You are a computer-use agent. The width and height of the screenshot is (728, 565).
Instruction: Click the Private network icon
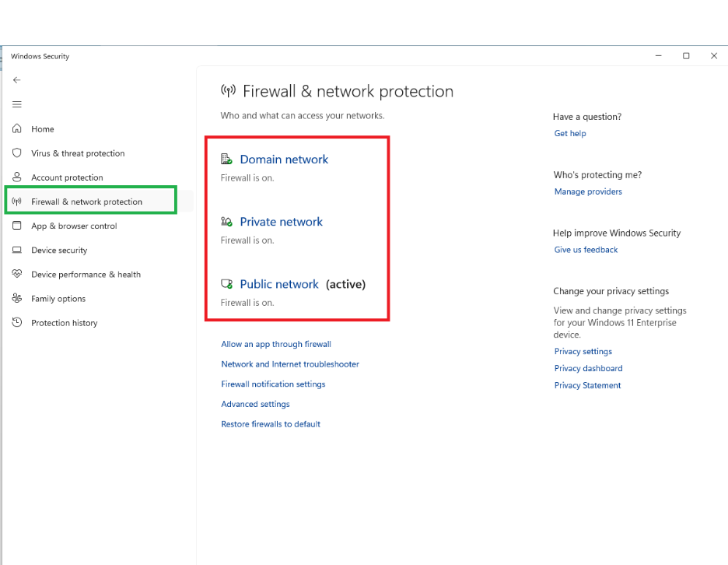[x=227, y=221]
